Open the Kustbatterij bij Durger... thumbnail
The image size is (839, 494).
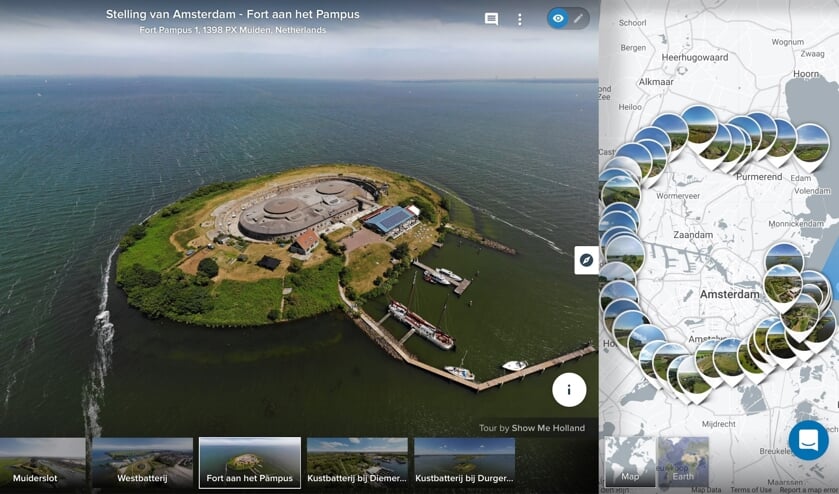tap(464, 462)
